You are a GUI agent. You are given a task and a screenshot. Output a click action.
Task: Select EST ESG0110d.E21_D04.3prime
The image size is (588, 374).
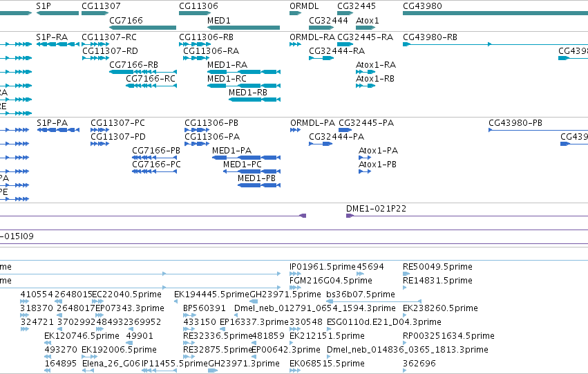[x=329, y=329]
